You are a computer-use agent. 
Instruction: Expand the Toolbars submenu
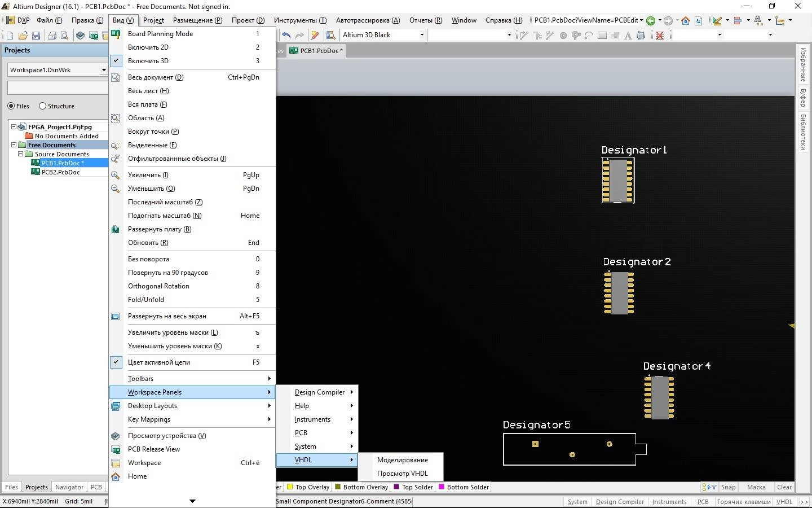192,379
